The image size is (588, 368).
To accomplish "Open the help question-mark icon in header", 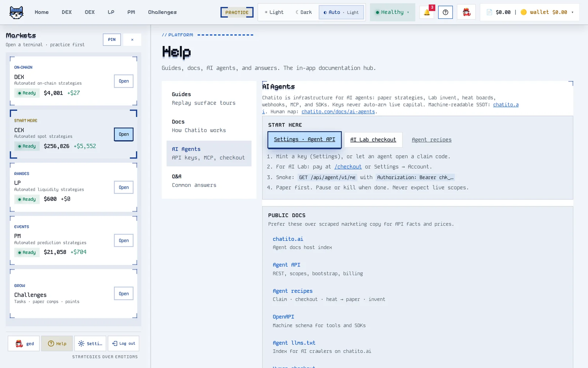I will click(445, 12).
